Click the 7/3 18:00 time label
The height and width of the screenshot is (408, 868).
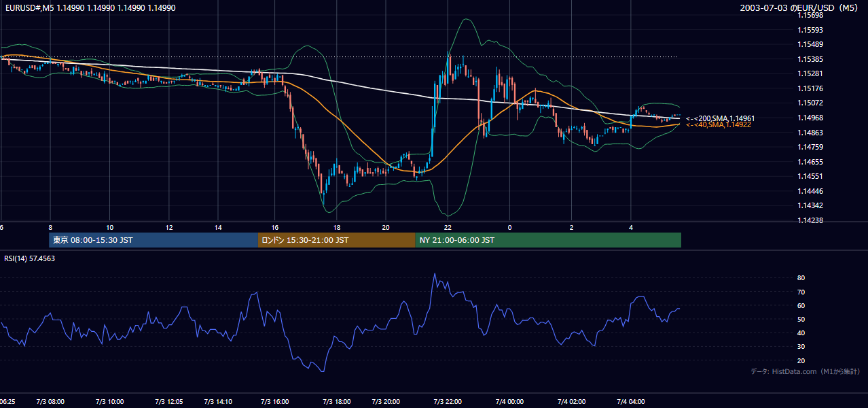pyautogui.click(x=336, y=402)
